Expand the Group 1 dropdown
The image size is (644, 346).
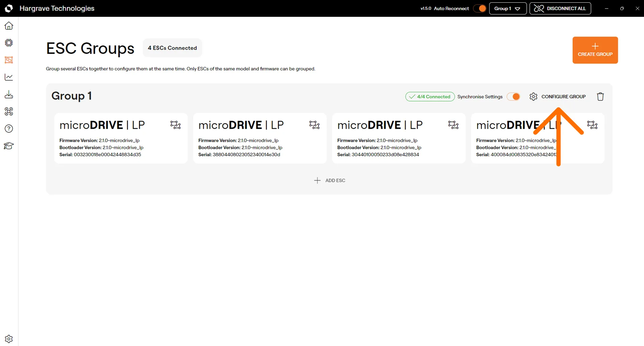[x=508, y=8]
